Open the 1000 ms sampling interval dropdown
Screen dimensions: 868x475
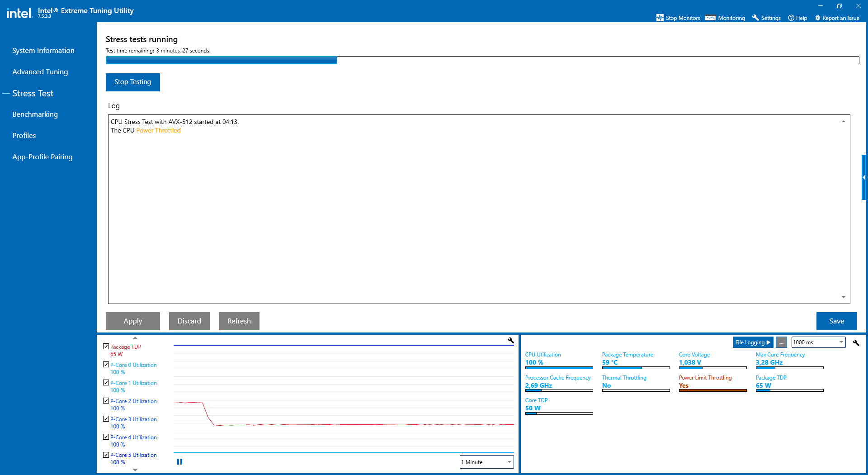click(x=818, y=342)
